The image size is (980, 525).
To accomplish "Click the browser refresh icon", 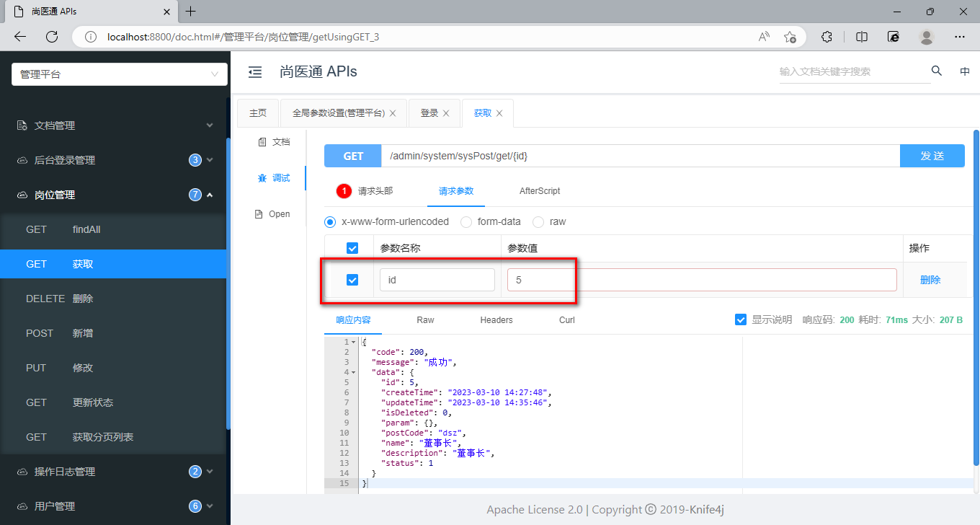I will (x=52, y=37).
